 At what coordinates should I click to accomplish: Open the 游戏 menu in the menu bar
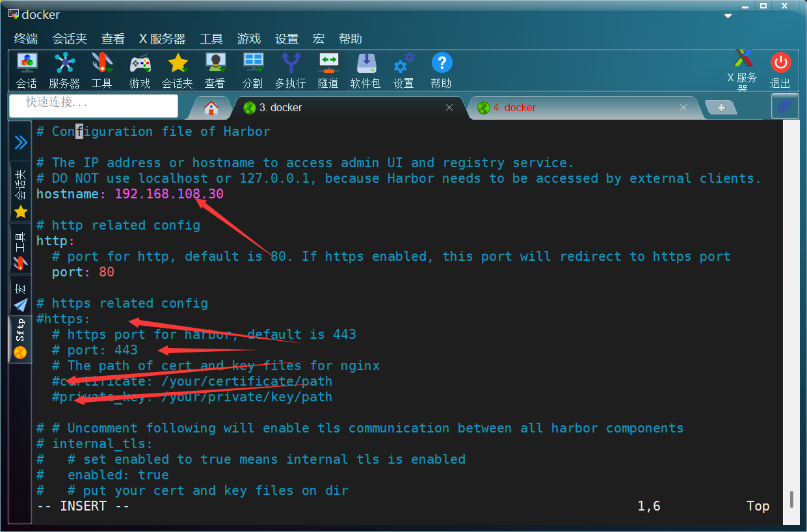pos(249,39)
